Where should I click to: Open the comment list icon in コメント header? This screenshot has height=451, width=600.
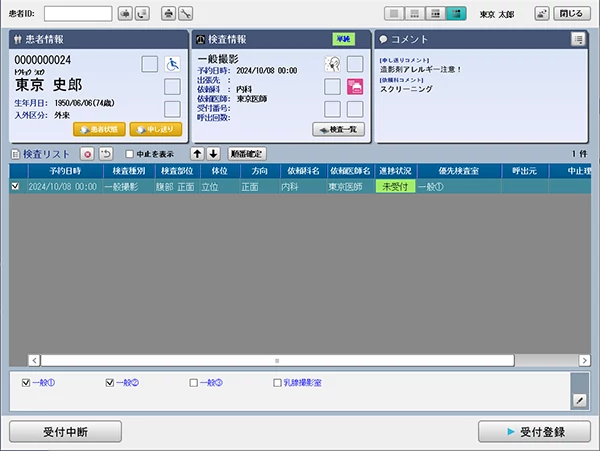click(578, 39)
